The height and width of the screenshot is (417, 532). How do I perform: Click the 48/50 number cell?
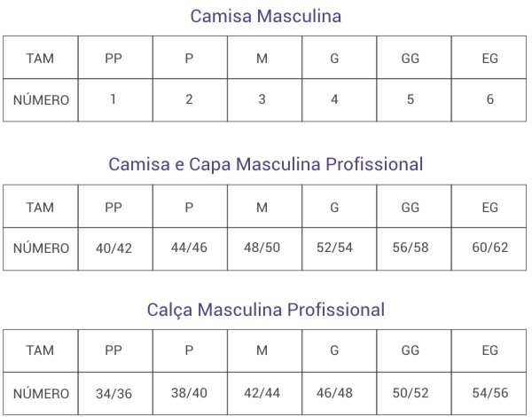[262, 247]
